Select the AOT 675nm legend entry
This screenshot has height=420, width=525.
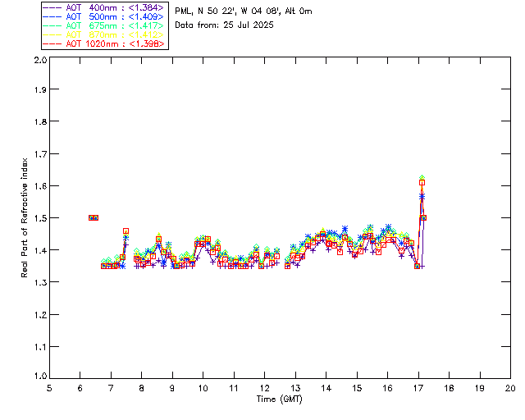click(x=104, y=25)
